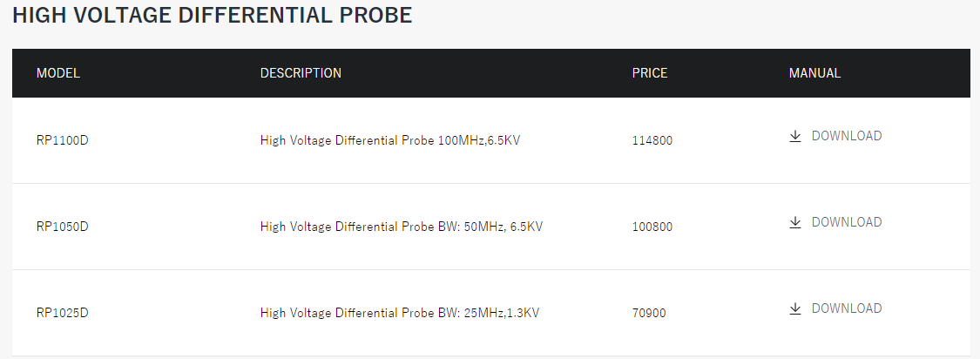Click the price 70900
This screenshot has width=980, height=359.
coord(649,314)
